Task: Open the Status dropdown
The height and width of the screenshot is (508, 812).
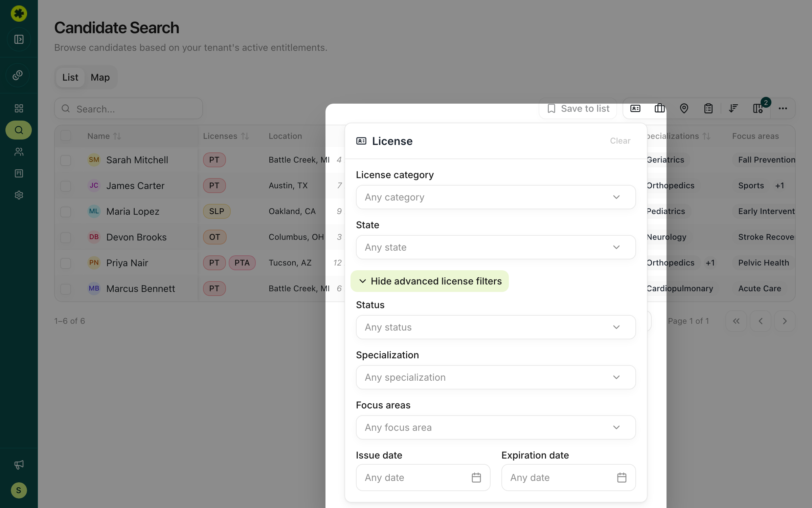Action: coord(496,327)
